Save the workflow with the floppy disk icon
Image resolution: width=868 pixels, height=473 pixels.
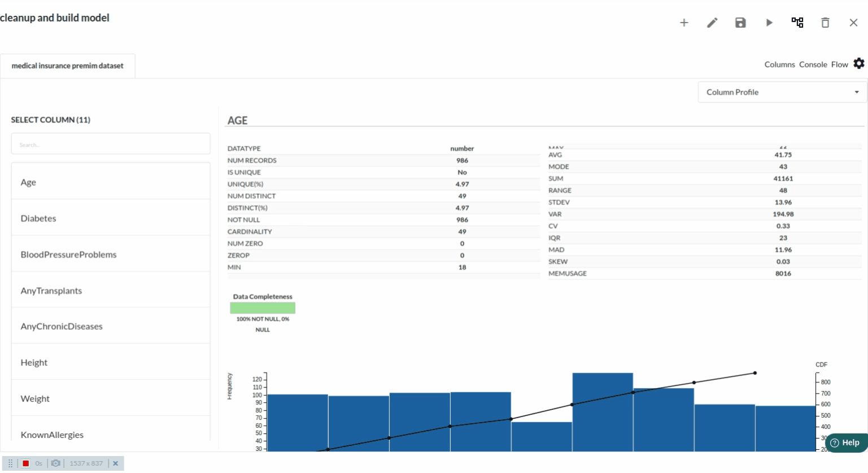tap(740, 23)
